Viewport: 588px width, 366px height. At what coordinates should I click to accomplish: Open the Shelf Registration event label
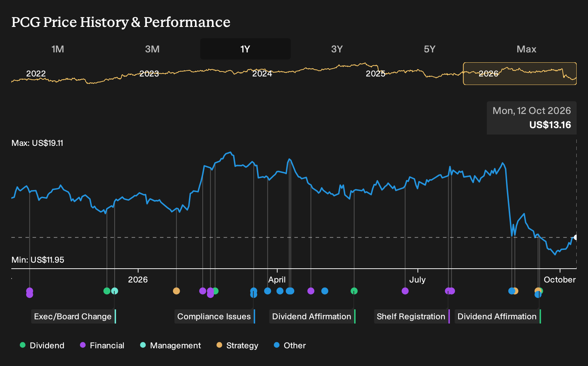[411, 316]
